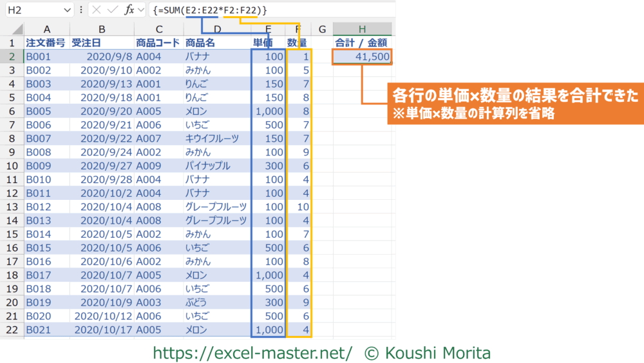The width and height of the screenshot is (644, 363).
Task: Click the Cancel X icon in formula bar
Action: (x=96, y=10)
